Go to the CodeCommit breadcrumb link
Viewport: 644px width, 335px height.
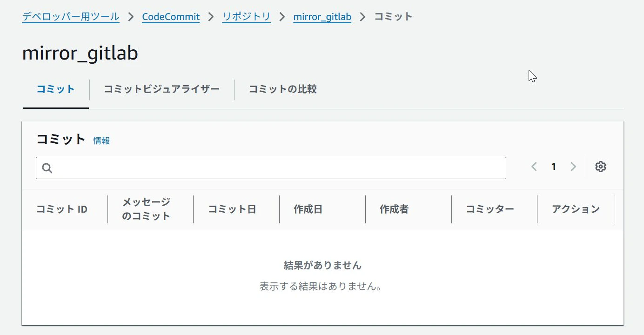171,17
